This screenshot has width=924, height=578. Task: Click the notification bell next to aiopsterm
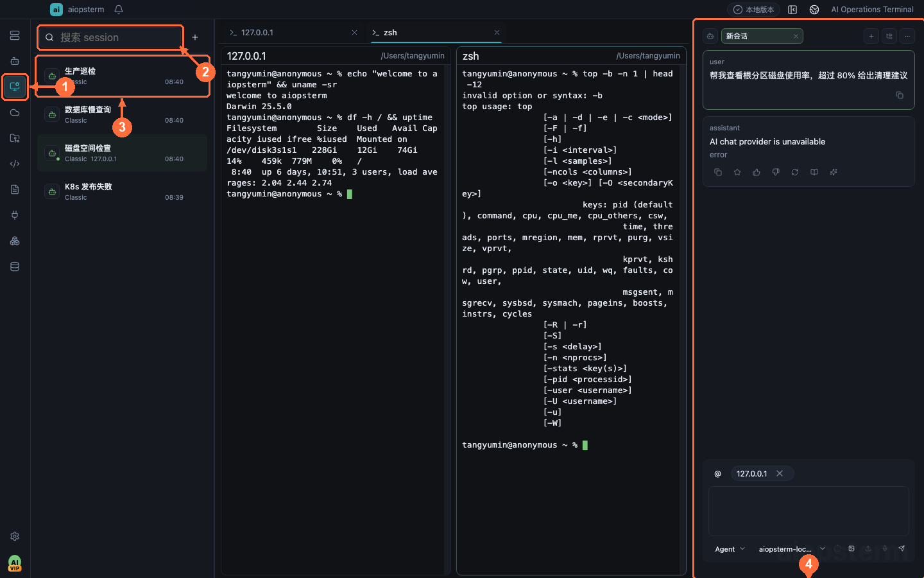click(x=119, y=10)
